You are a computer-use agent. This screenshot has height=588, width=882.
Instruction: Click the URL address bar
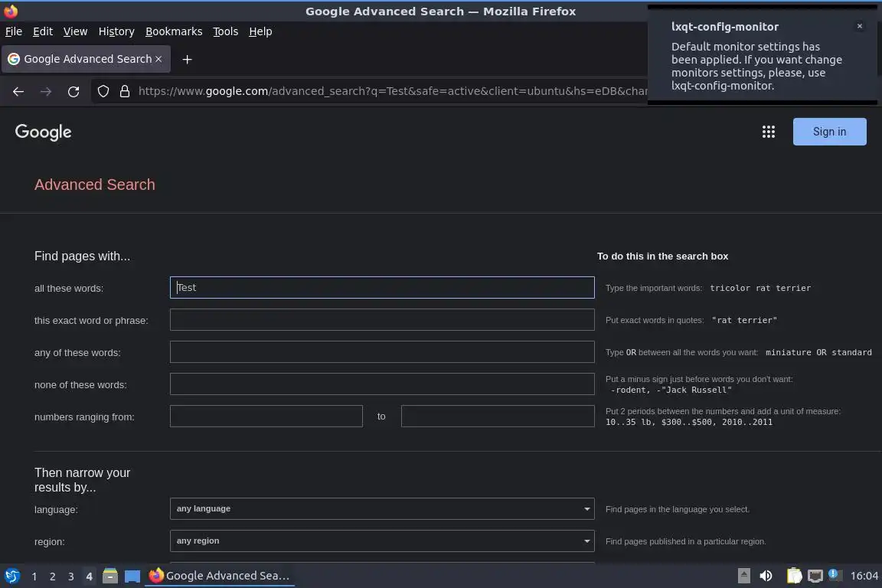pyautogui.click(x=391, y=91)
